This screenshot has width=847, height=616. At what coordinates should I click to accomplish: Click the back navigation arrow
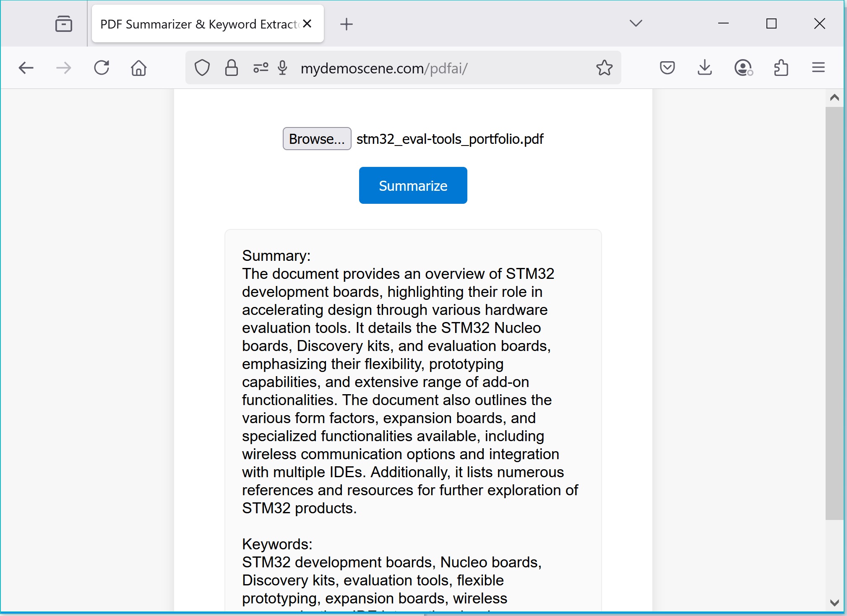[x=26, y=68]
